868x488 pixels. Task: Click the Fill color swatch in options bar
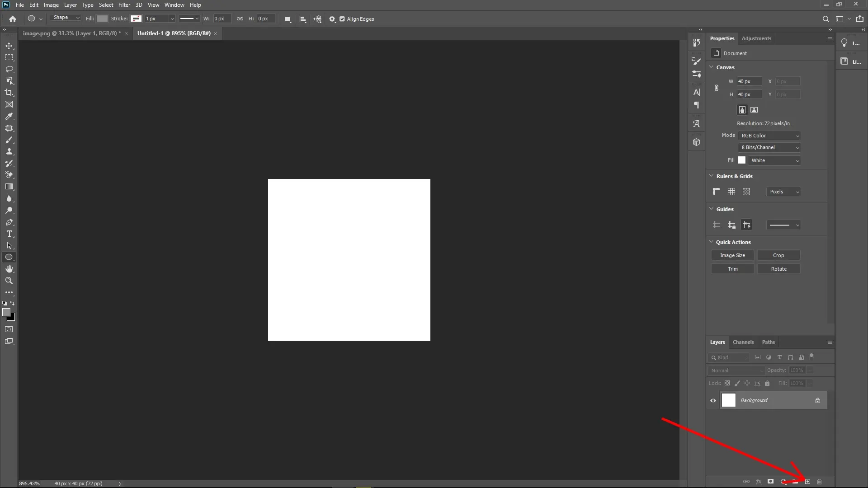[102, 19]
